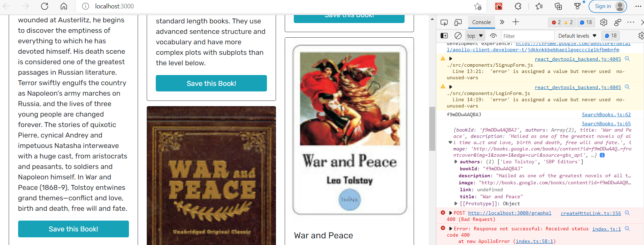Screen dimensions: 644x245
Task: Add a new DevTools tab with plus
Action: point(516,22)
